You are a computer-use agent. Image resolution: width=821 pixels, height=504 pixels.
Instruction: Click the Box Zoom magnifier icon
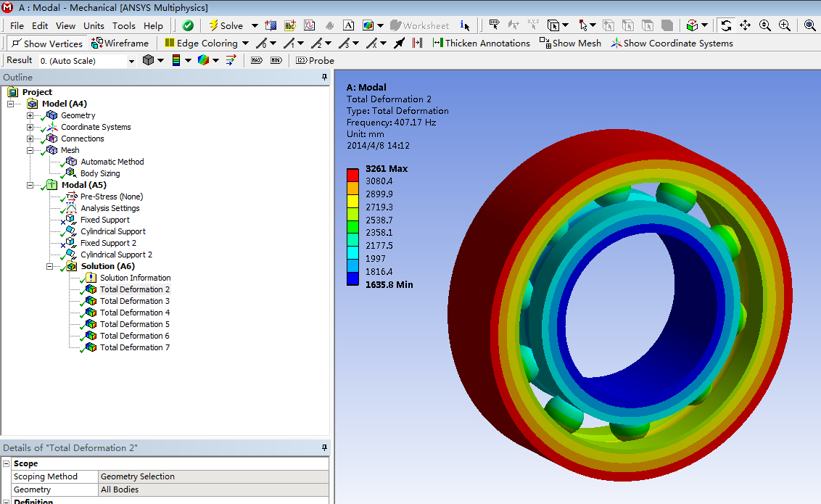click(x=785, y=25)
